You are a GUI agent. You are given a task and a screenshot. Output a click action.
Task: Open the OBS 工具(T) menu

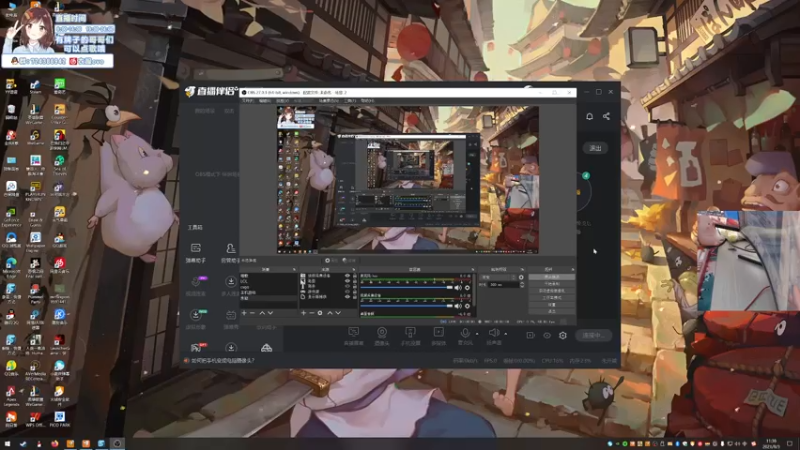coord(349,101)
